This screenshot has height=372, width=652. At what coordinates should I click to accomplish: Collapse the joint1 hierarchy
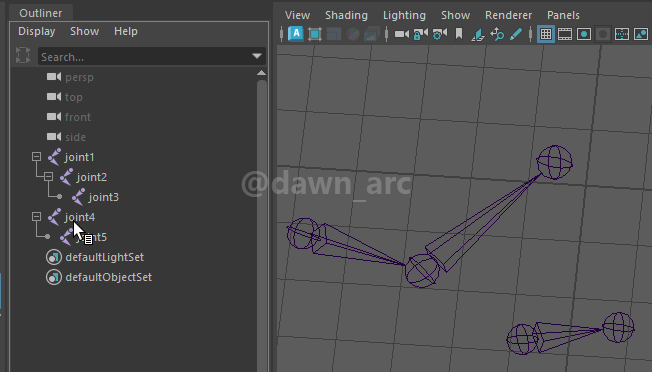(36, 157)
